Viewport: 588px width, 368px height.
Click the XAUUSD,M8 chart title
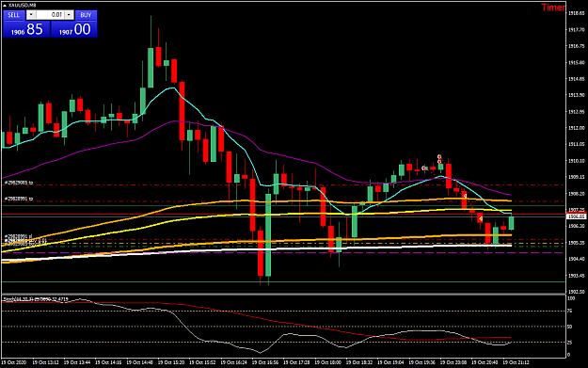pyautogui.click(x=23, y=6)
